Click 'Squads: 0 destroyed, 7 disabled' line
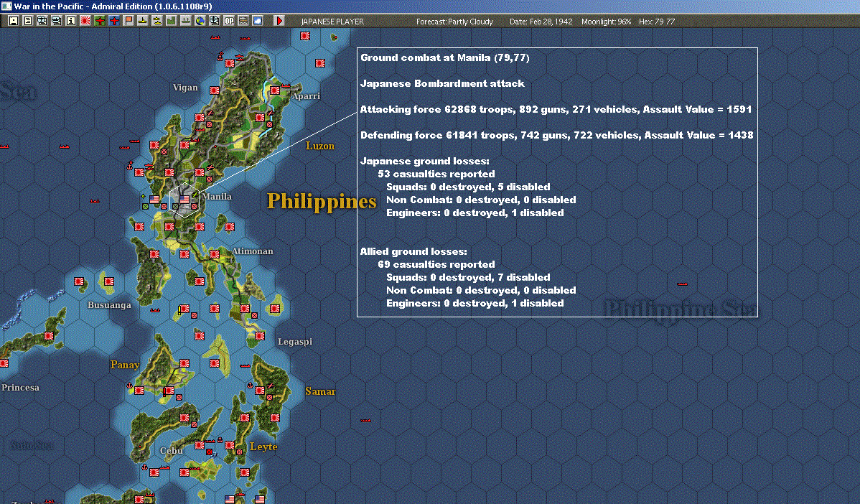 tap(468, 278)
